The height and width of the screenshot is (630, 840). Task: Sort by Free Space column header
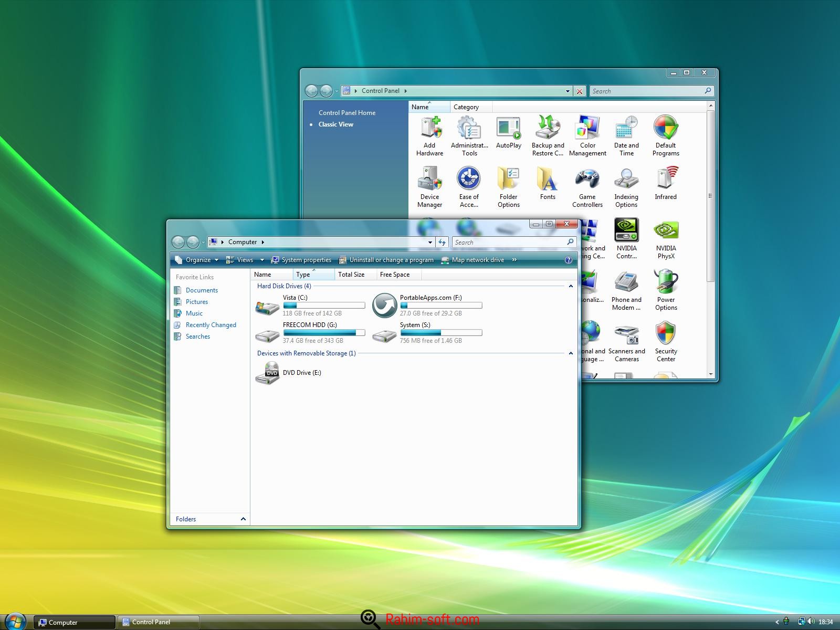click(395, 275)
